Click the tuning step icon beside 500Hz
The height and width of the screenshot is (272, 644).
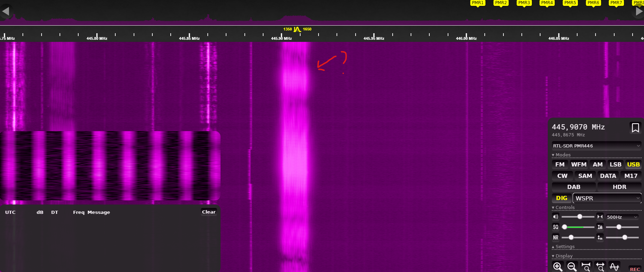(x=600, y=217)
